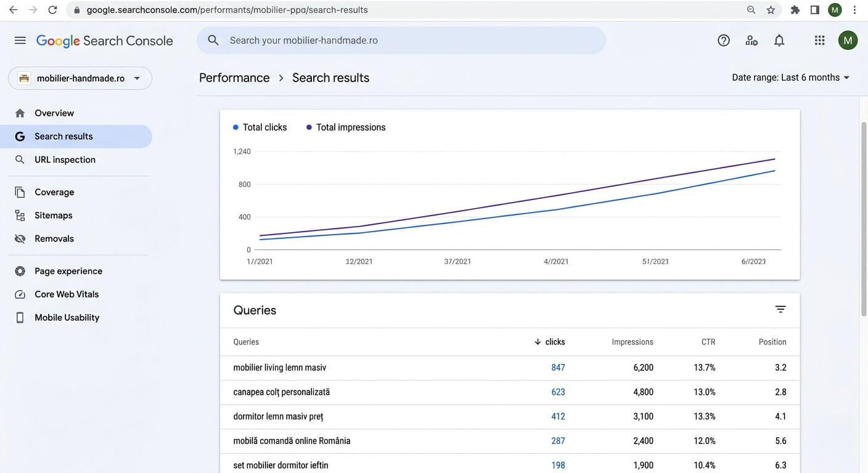Select Search results in the sidebar
Viewport: 868px width, 473px height.
(x=76, y=137)
